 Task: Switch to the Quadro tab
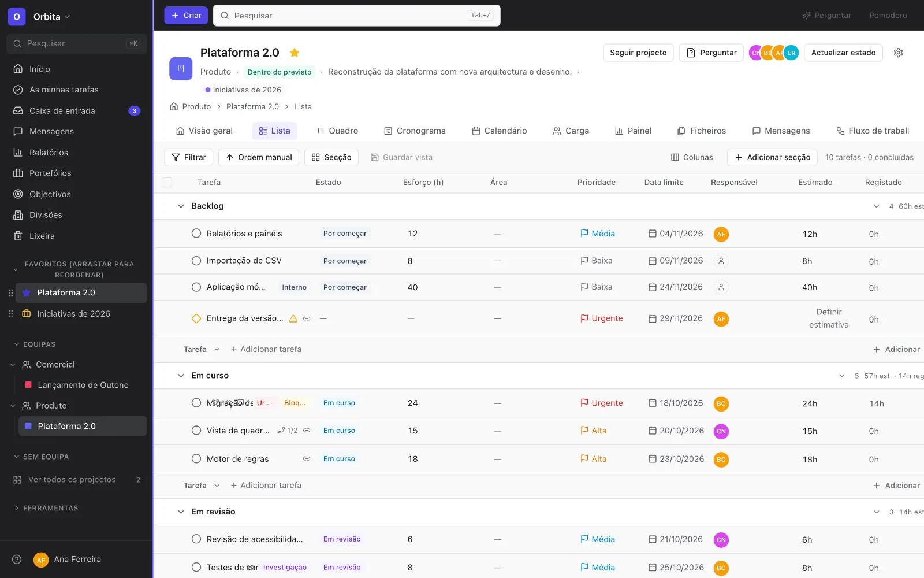(338, 131)
